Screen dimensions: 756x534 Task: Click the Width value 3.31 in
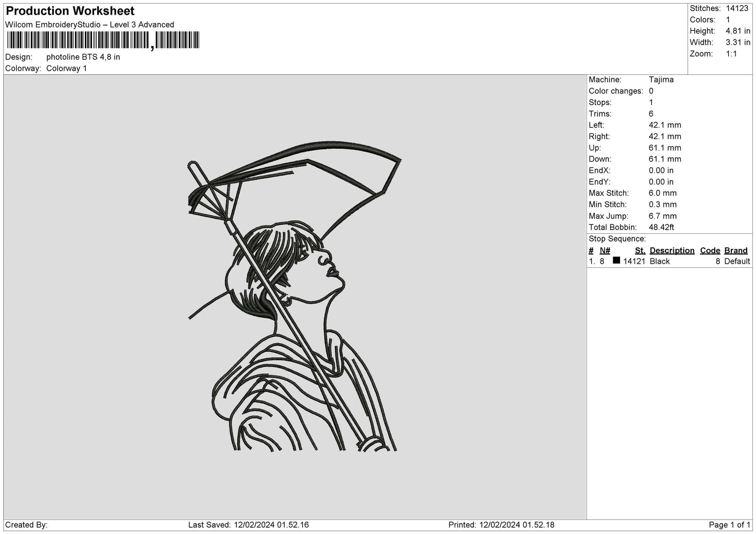pyautogui.click(x=738, y=42)
